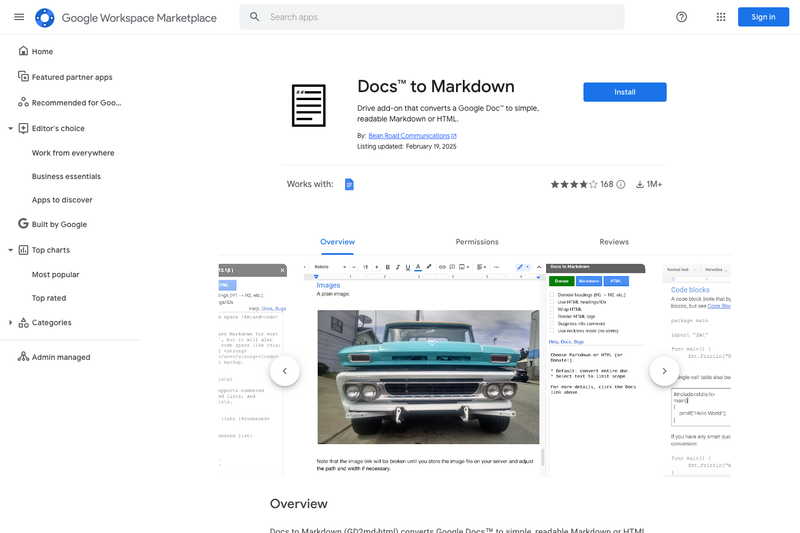Switch to the Overview tab

pyautogui.click(x=337, y=242)
